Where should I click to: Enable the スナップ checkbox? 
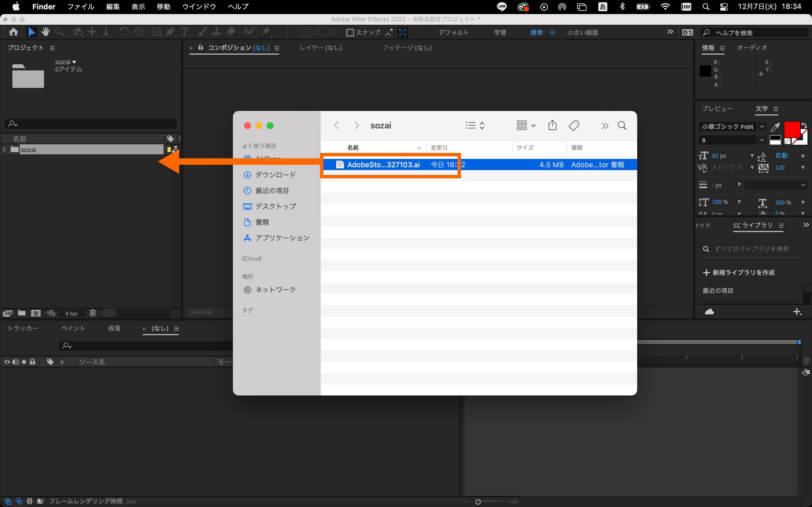[x=350, y=32]
